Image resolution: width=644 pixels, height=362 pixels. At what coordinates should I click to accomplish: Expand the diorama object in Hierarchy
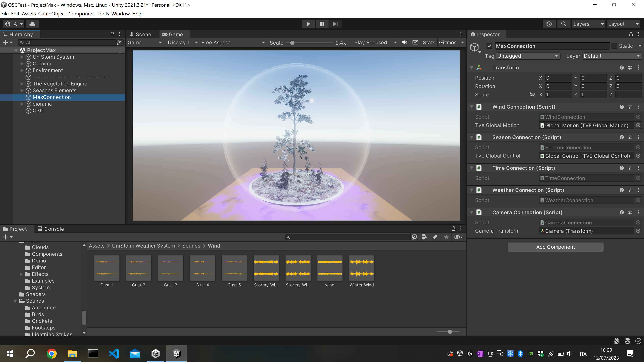coord(22,104)
